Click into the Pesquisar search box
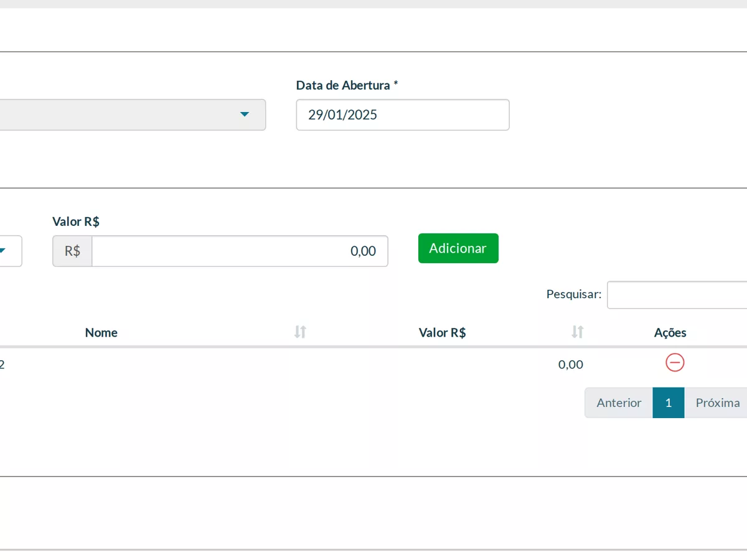 point(677,295)
